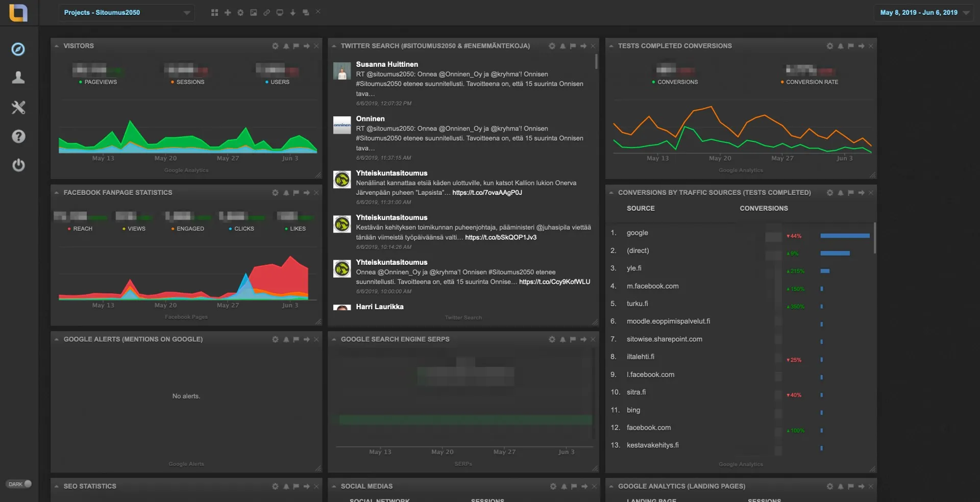
Task: Open the t.co/bSkQOP1Jv3 tweet link
Action: 501,237
